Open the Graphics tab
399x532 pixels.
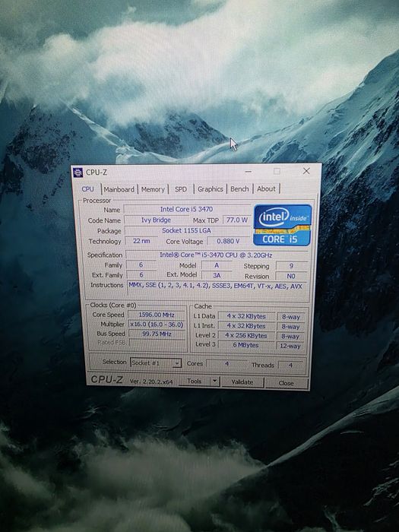(210, 189)
